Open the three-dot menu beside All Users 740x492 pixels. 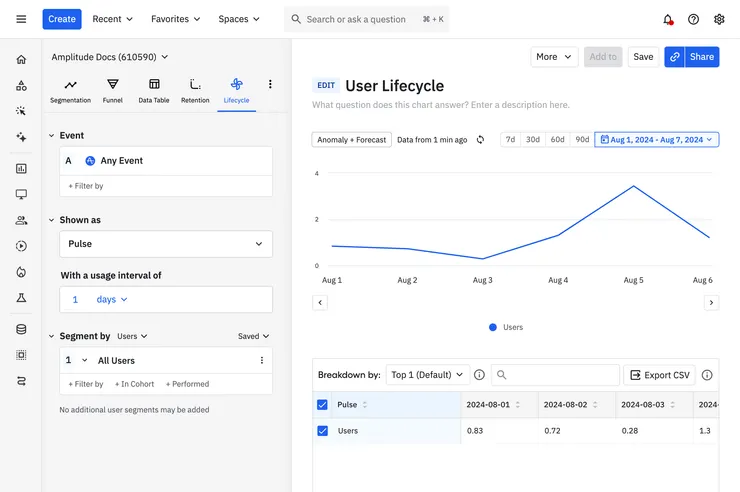pyautogui.click(x=262, y=360)
